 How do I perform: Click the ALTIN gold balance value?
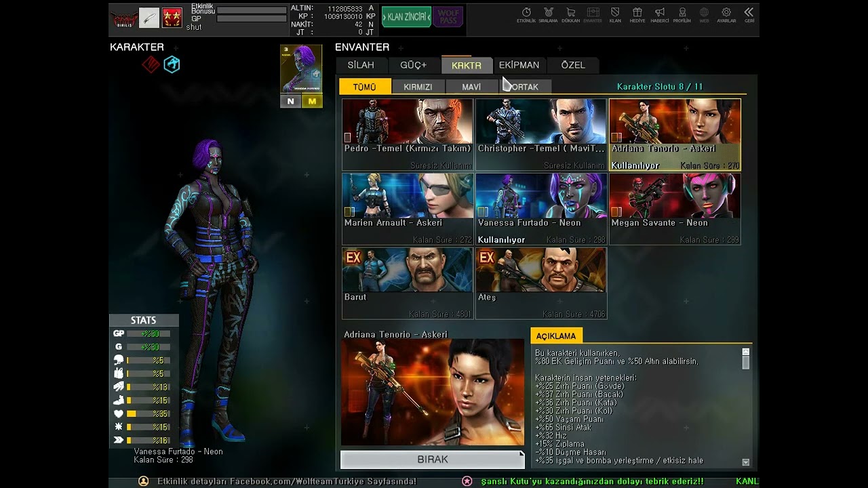[x=346, y=9]
